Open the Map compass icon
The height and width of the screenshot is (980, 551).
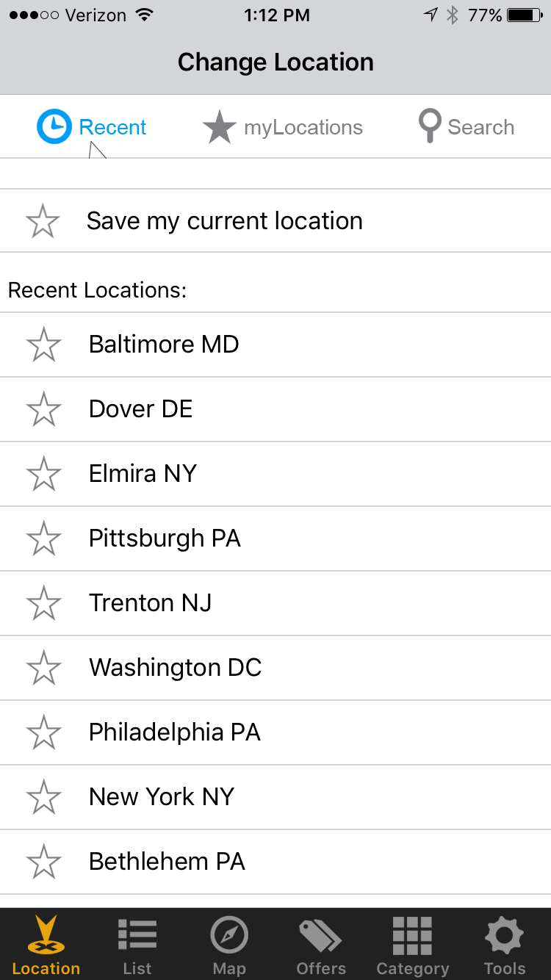[x=229, y=936]
